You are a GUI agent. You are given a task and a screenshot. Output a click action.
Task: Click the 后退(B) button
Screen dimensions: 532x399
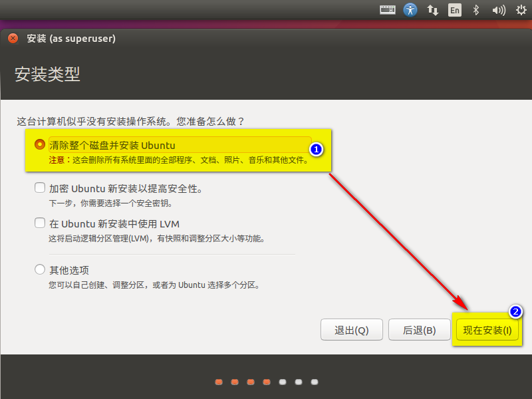coord(419,329)
